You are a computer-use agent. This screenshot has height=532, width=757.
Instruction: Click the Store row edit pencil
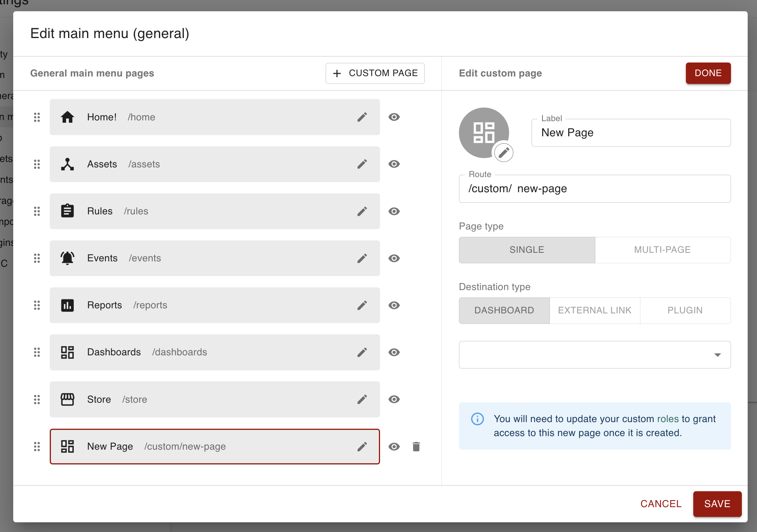[x=362, y=399]
